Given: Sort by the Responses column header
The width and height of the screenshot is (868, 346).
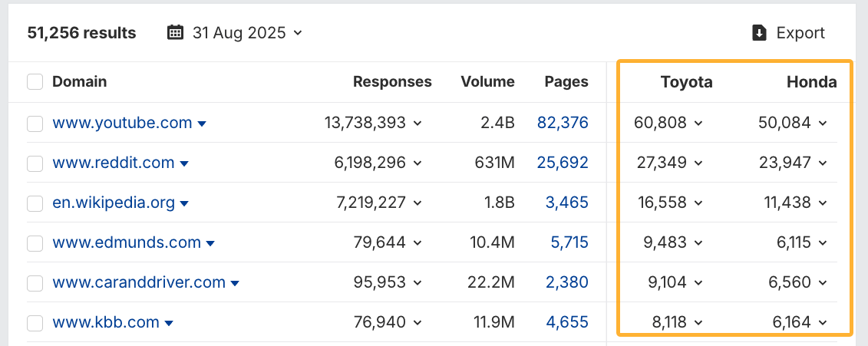Looking at the screenshot, I should pos(392,82).
